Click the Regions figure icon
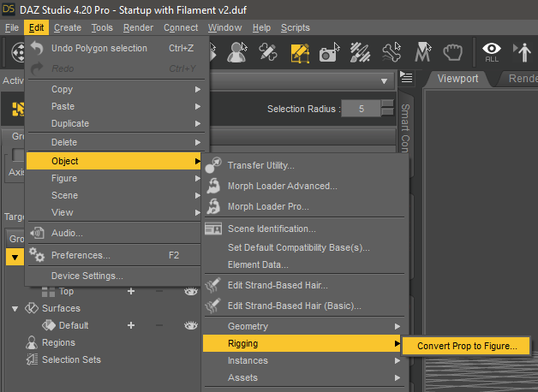 (x=32, y=342)
